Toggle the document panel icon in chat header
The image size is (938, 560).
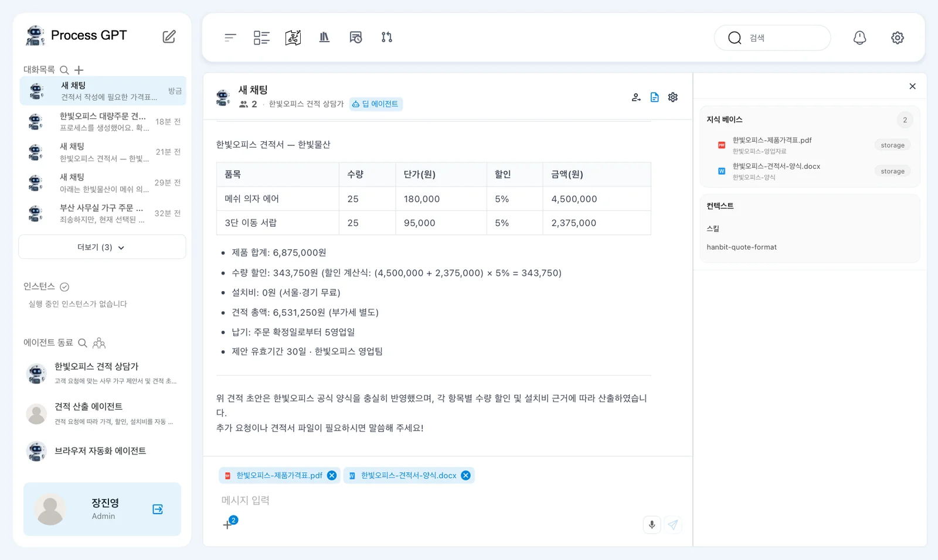(x=655, y=97)
